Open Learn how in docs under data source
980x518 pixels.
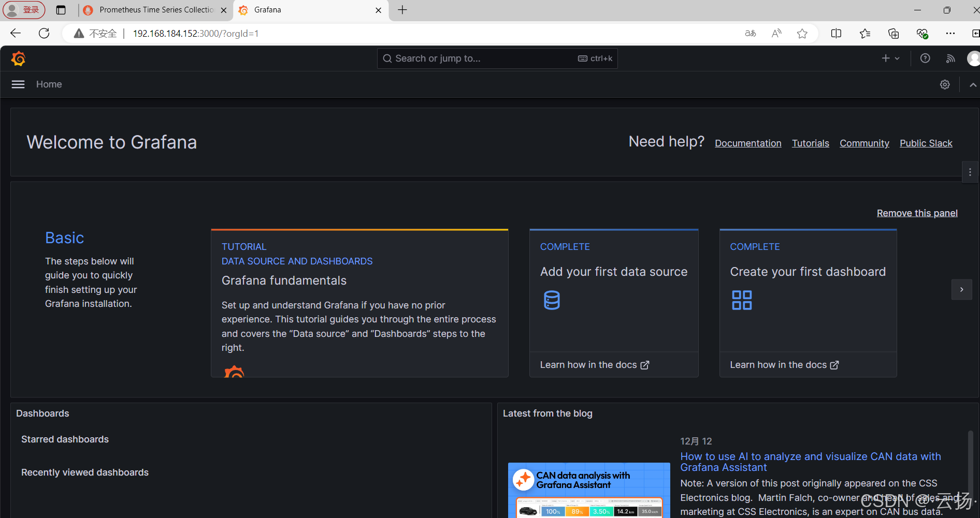[595, 365]
